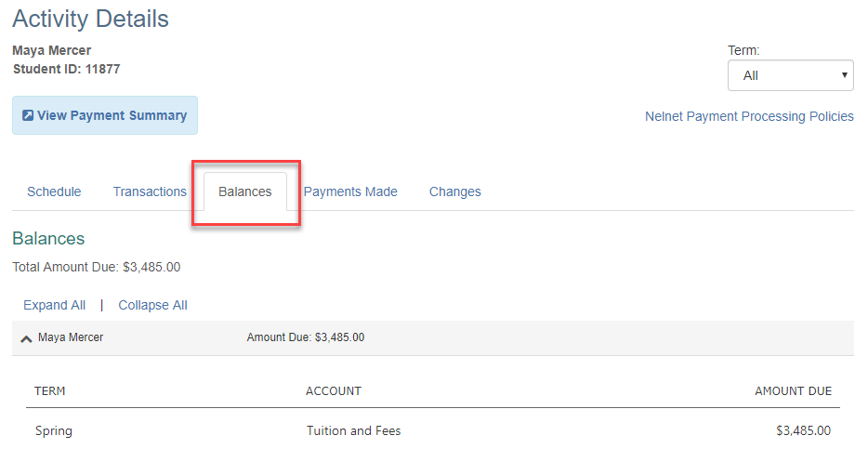This screenshot has width=868, height=462.
Task: Click the Collapse All link
Action: point(152,305)
